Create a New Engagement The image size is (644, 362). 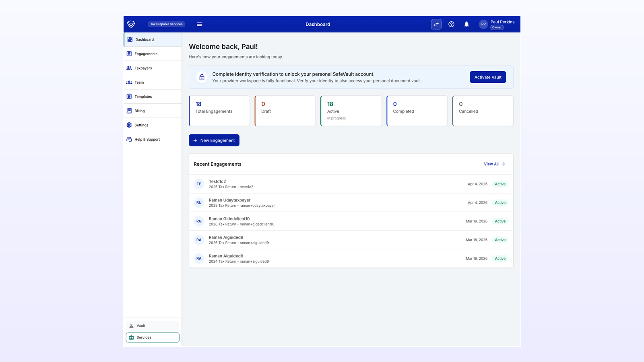click(214, 140)
